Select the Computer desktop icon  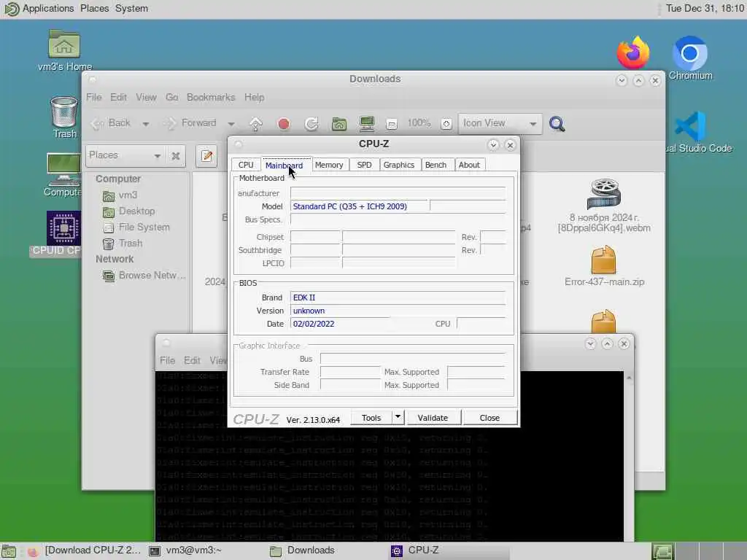point(63,175)
